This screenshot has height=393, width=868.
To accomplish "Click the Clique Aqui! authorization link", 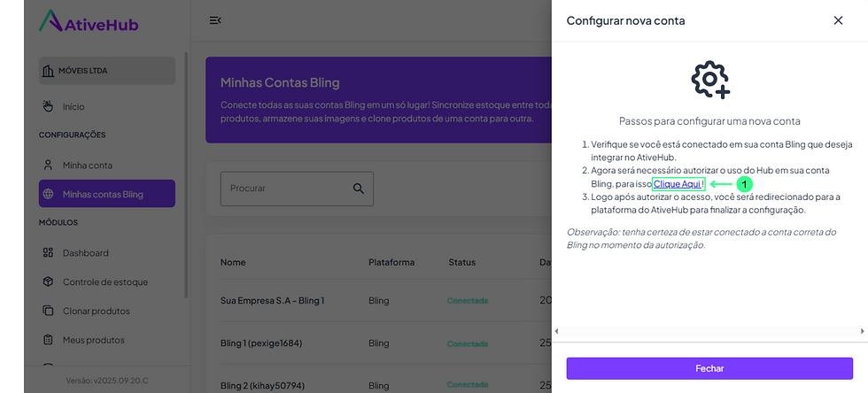I will (x=678, y=183).
